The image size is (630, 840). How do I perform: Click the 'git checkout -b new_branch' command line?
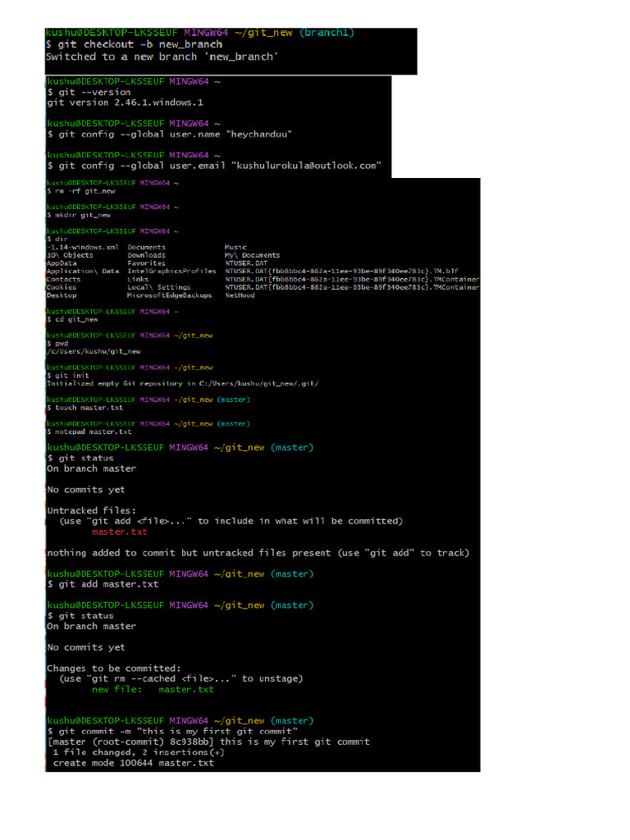tap(134, 44)
